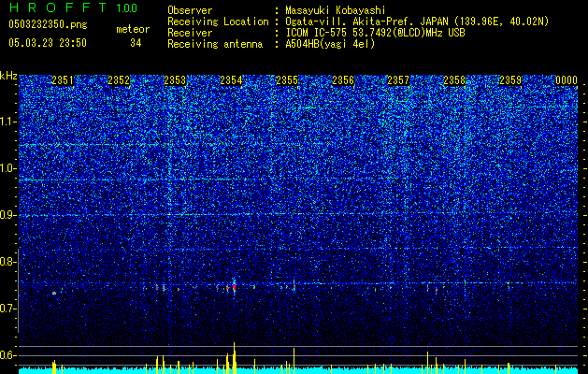Image resolution: width=588 pixels, height=374 pixels.
Task: Click the 0.6 frequency axis label
Action: point(8,355)
